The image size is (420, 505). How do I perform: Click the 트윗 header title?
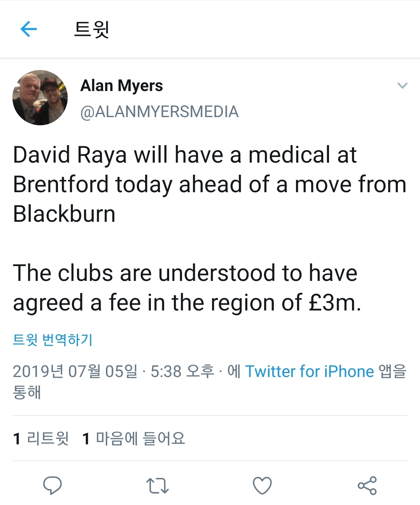tap(92, 29)
